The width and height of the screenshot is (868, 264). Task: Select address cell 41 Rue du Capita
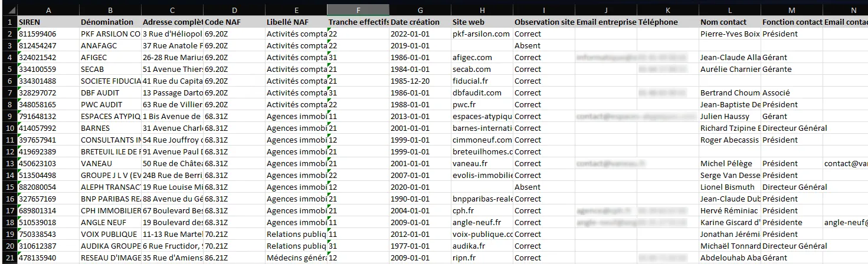(172, 81)
